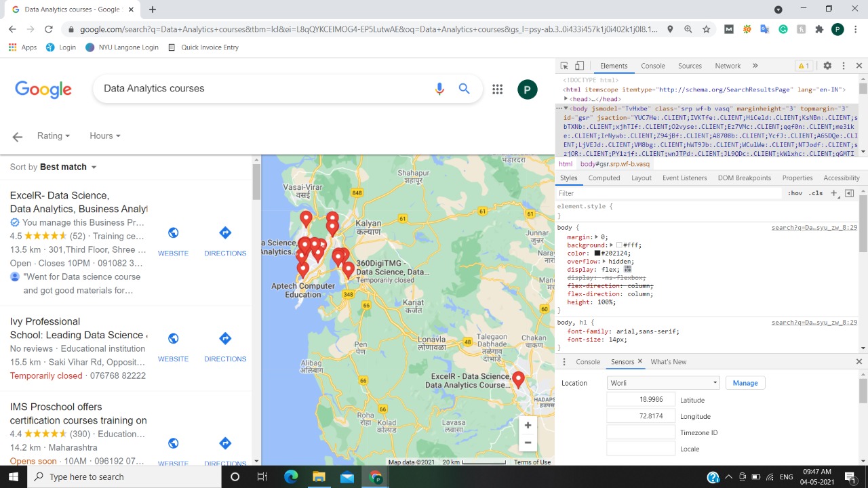Viewport: 868px width, 488px height.
Task: Expand the head element in DOM tree
Action: click(566, 99)
